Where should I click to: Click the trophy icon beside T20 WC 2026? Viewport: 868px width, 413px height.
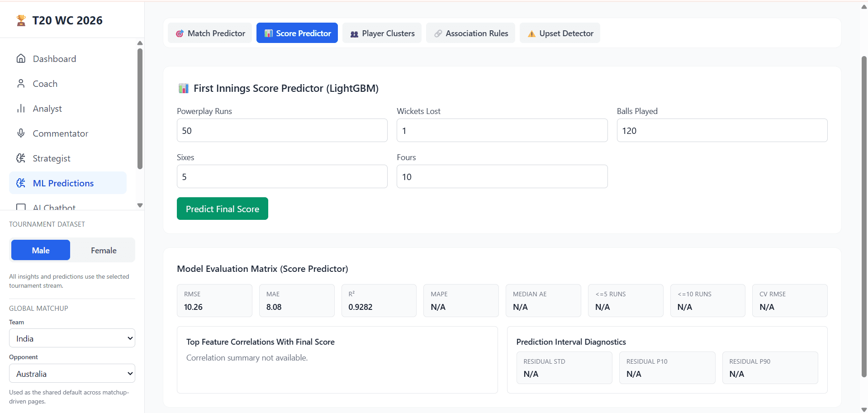(x=21, y=20)
